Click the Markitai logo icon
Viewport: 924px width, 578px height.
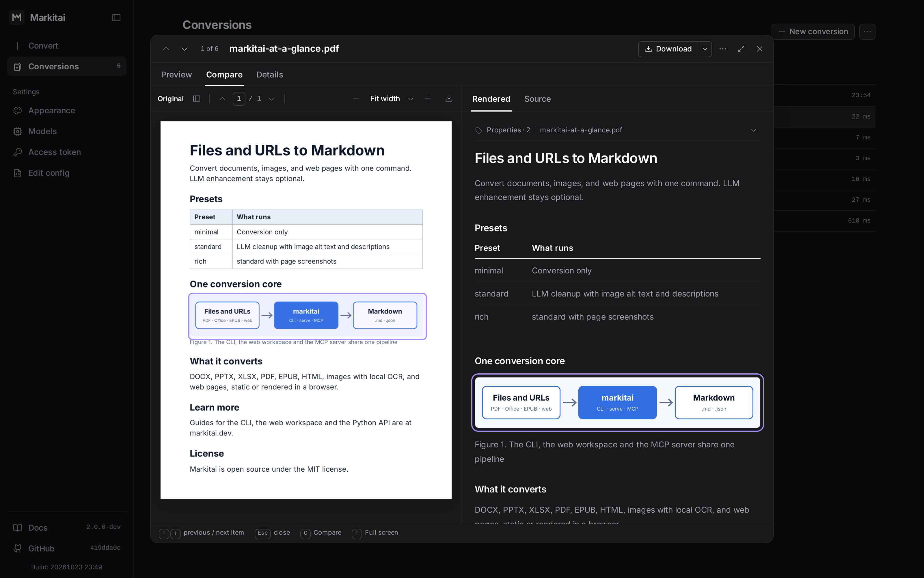tap(17, 17)
